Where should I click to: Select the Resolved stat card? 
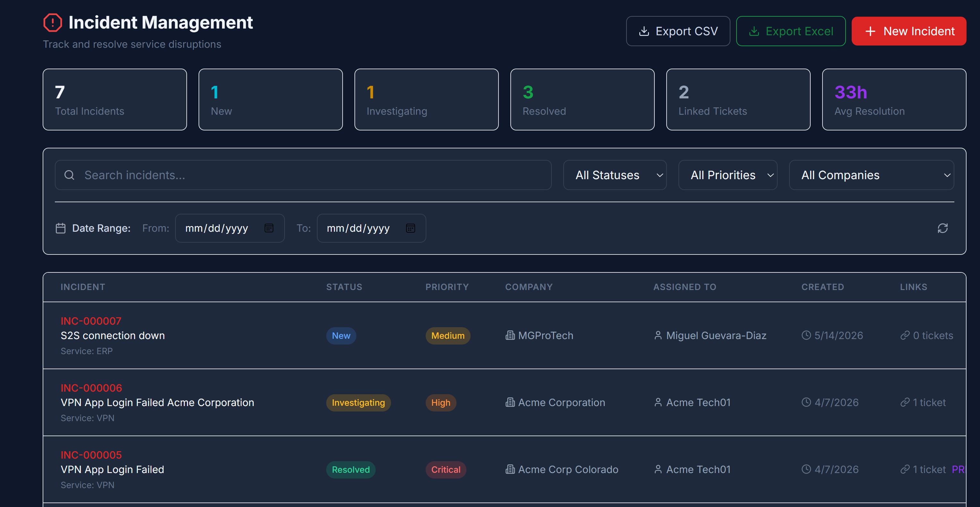pyautogui.click(x=582, y=100)
